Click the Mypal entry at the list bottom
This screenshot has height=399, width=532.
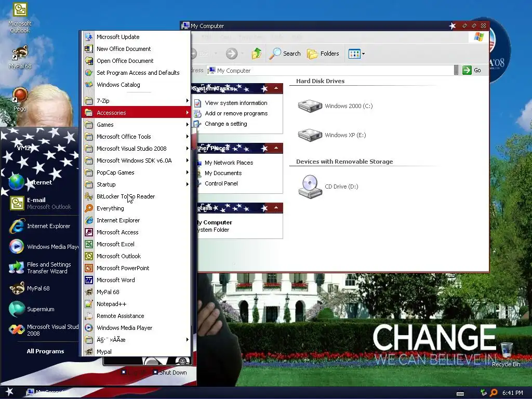coord(136,352)
